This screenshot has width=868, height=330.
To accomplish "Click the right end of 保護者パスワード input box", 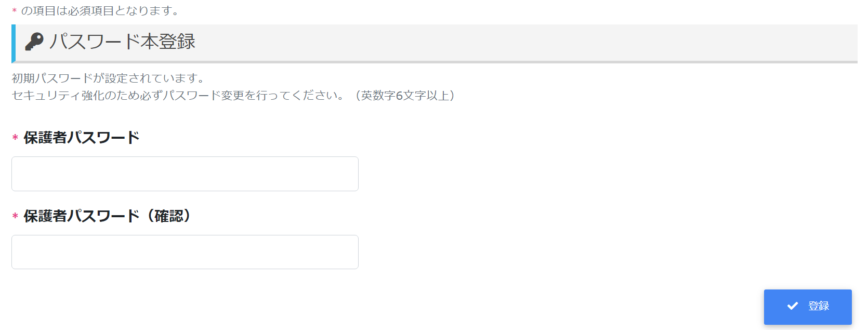I will [x=348, y=174].
